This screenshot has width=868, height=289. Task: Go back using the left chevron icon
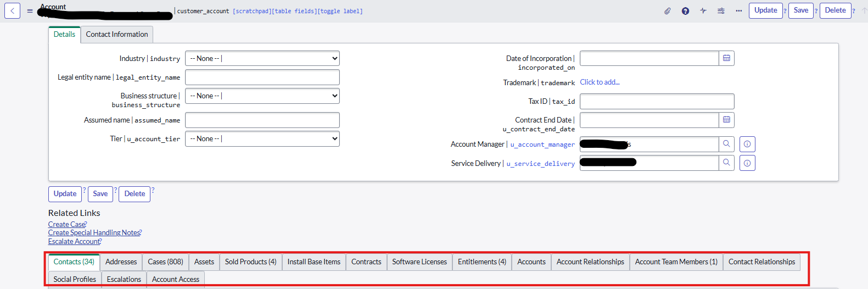tap(12, 10)
